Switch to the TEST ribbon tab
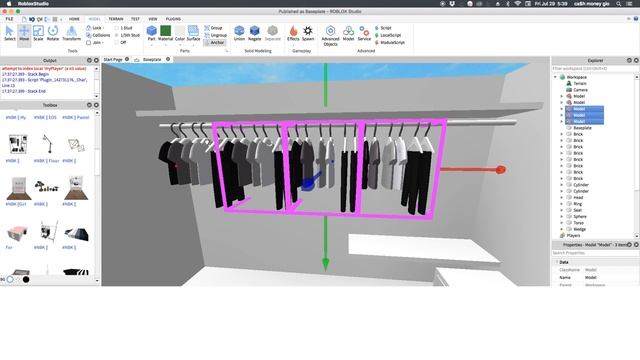The width and height of the screenshot is (640, 360). [x=135, y=19]
